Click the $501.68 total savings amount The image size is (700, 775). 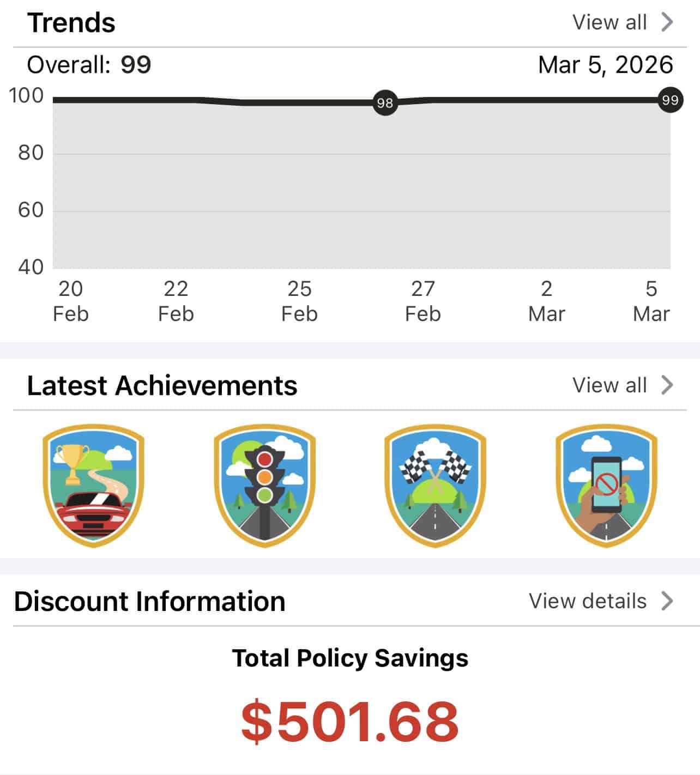pos(350,722)
